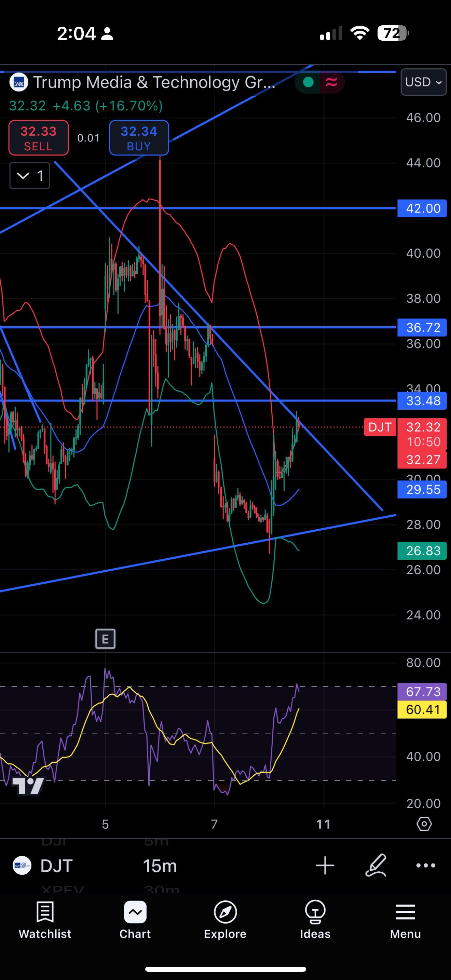
Task: Select the 42.00 horizontal line price label
Action: pyautogui.click(x=422, y=208)
